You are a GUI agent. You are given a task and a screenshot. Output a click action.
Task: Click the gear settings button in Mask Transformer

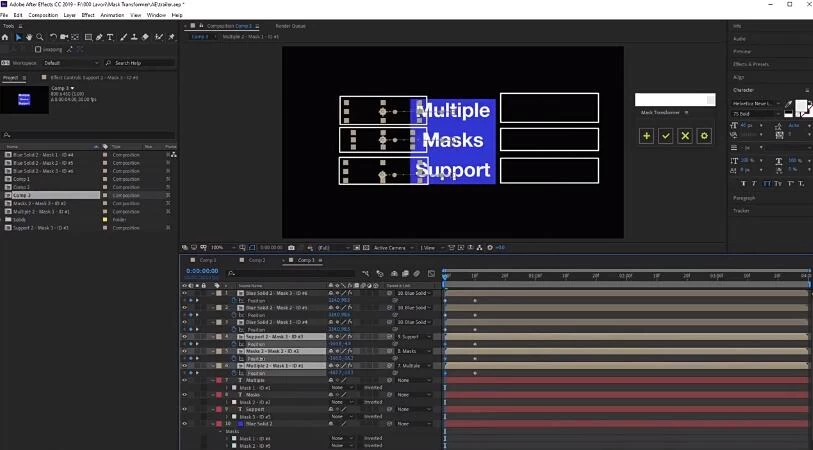(x=704, y=135)
